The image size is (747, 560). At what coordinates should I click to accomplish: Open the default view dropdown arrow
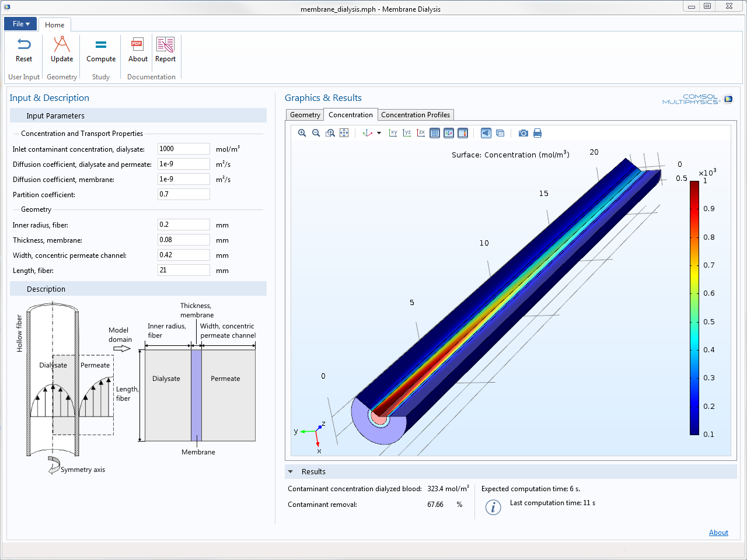click(379, 133)
